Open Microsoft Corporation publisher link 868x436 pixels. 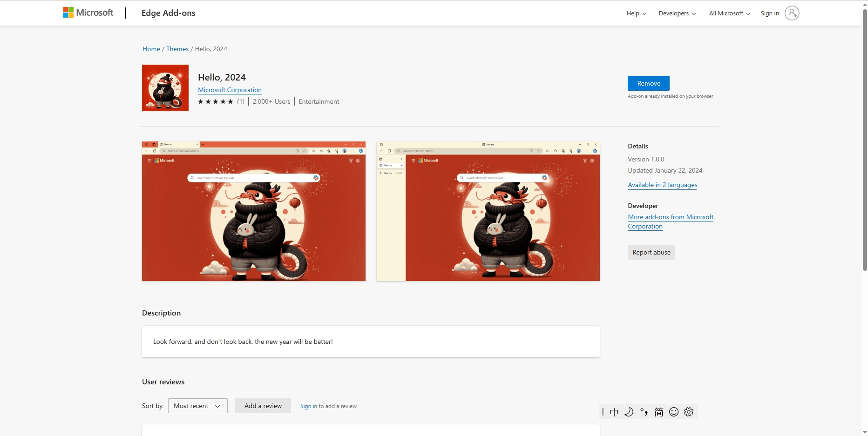click(x=230, y=90)
